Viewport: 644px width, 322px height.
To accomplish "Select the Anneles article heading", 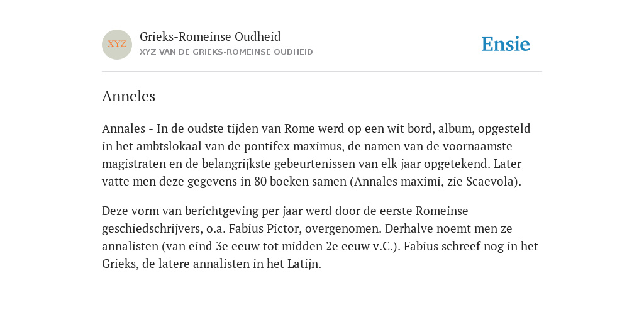I will pos(128,96).
